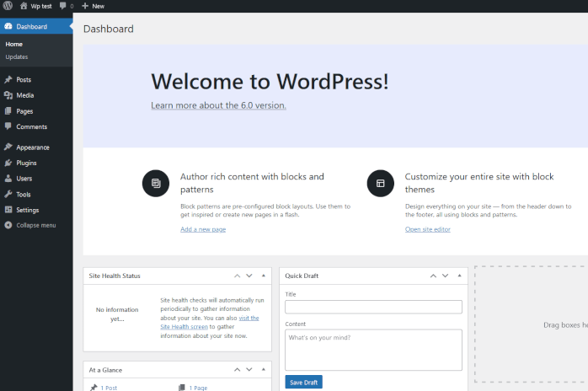Click the Save Draft button
This screenshot has width=588, height=391.
303,382
